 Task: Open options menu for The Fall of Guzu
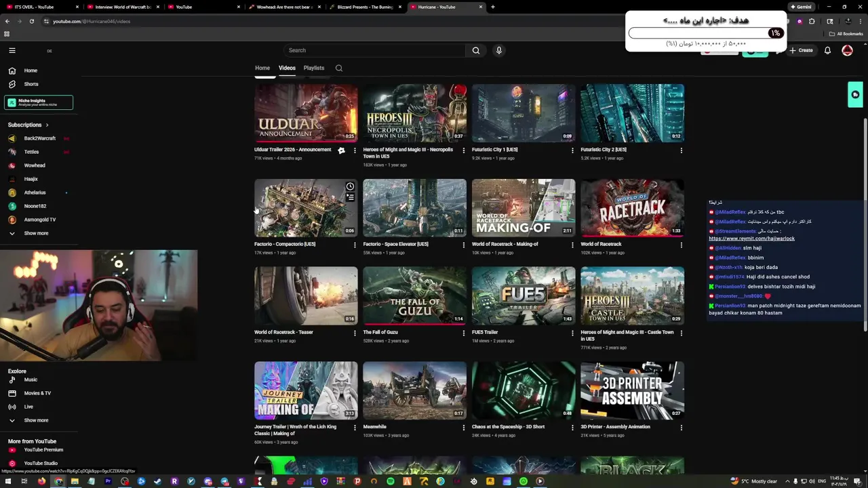(x=464, y=333)
